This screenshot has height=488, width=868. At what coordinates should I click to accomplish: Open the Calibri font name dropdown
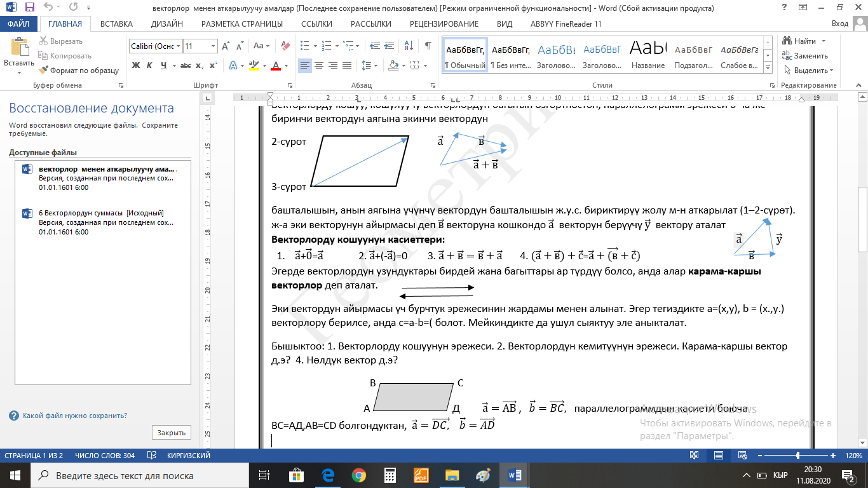coord(179,46)
